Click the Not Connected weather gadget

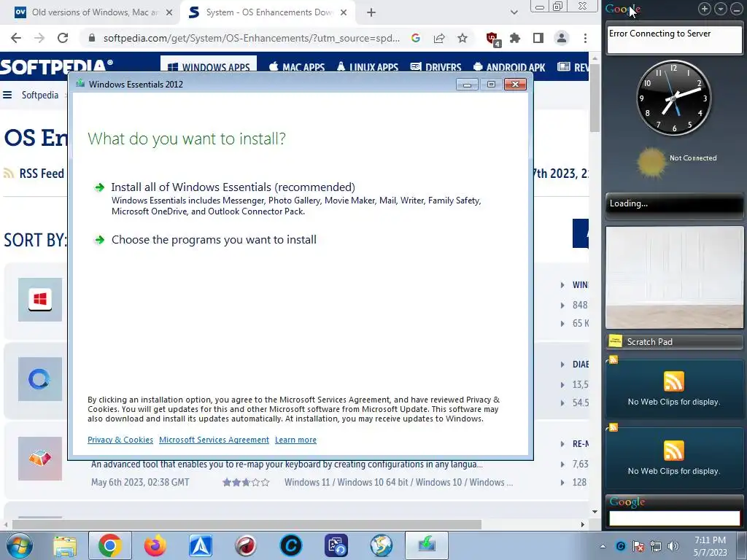(x=676, y=163)
